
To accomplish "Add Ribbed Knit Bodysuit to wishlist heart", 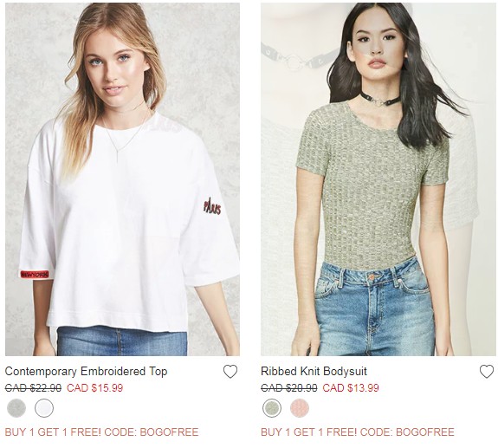I will [487, 372].
